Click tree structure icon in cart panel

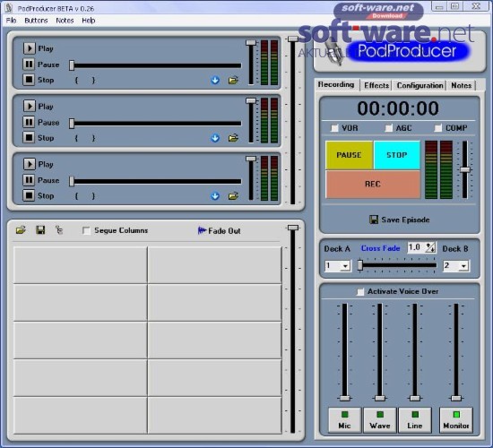click(x=59, y=230)
